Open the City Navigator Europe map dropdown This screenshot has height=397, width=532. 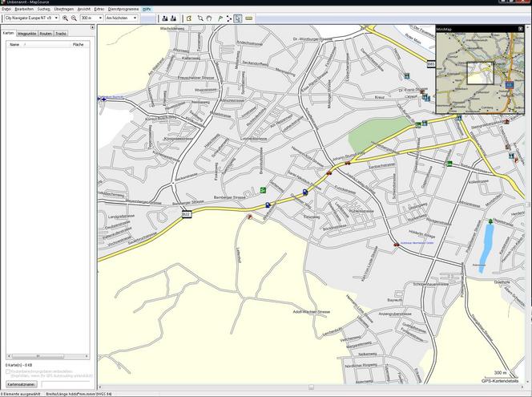point(57,18)
